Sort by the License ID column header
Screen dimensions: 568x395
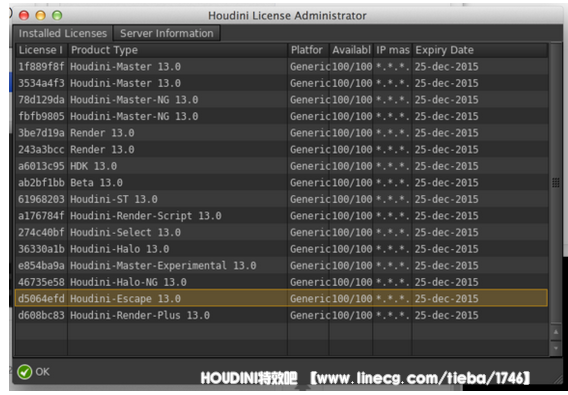[x=41, y=50]
